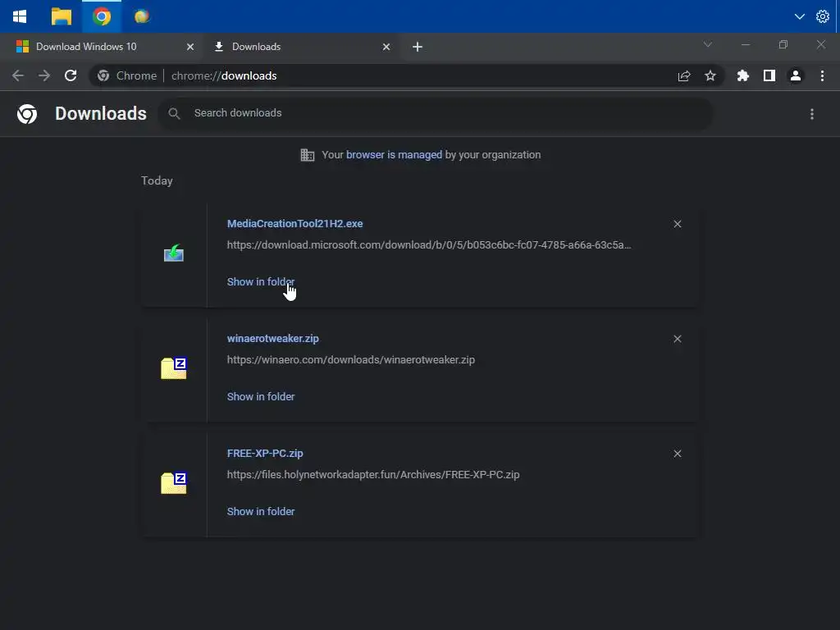Click the winaerotweaker.zip archive icon

174,368
